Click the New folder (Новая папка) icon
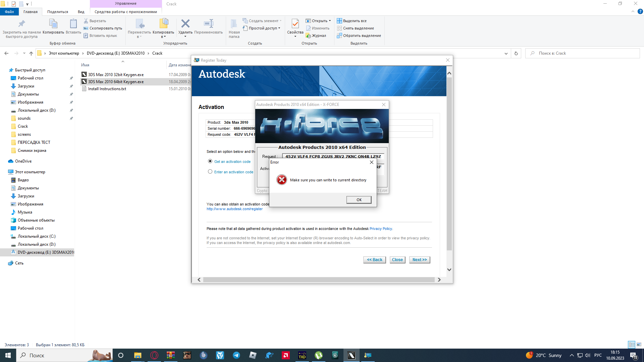This screenshot has width=644, height=362. coord(234,24)
